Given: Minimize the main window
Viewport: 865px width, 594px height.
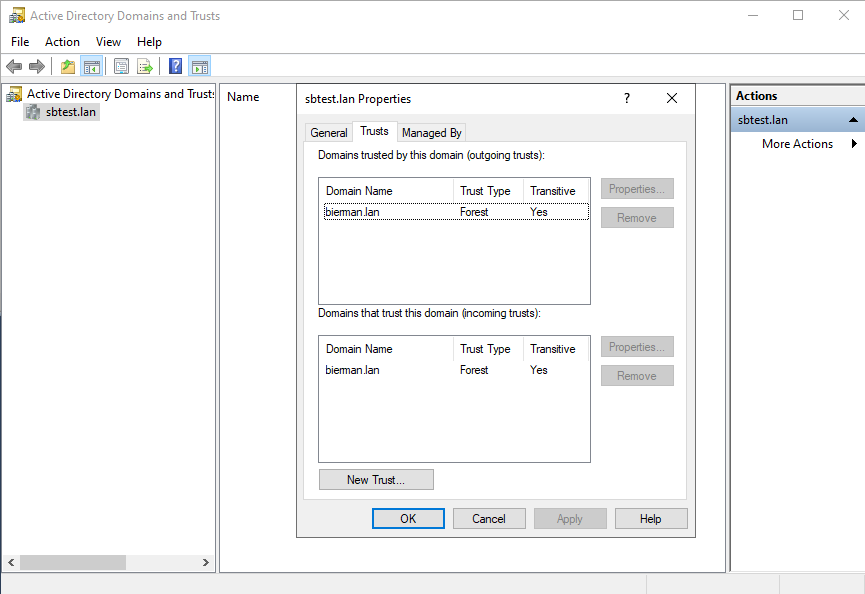Looking at the screenshot, I should pos(752,15).
